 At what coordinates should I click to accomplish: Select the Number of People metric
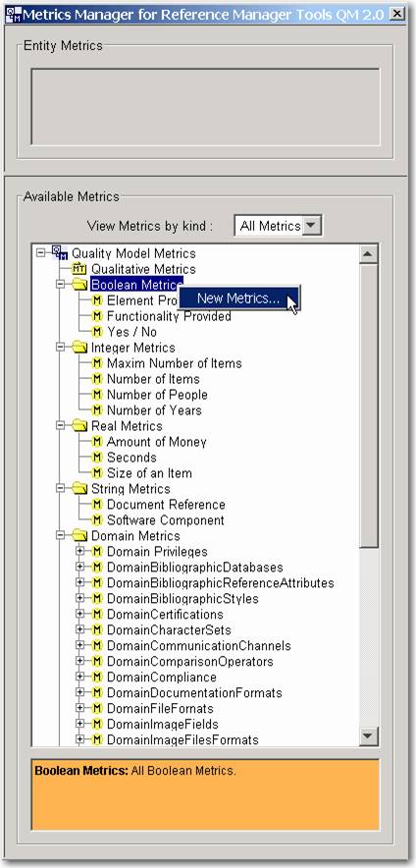tap(157, 395)
